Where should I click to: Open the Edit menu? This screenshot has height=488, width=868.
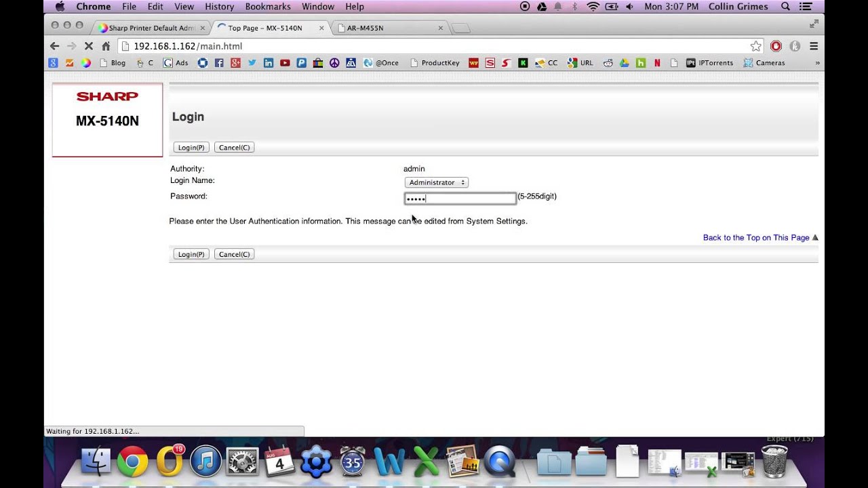click(155, 7)
